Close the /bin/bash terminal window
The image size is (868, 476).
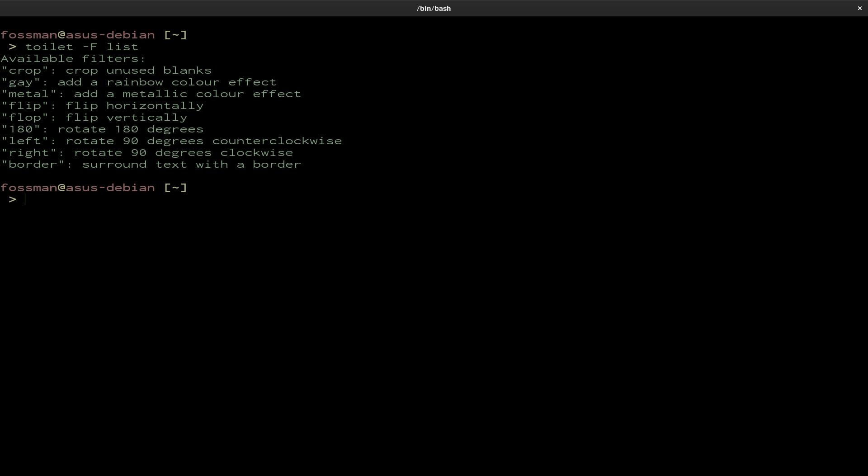pyautogui.click(x=859, y=8)
